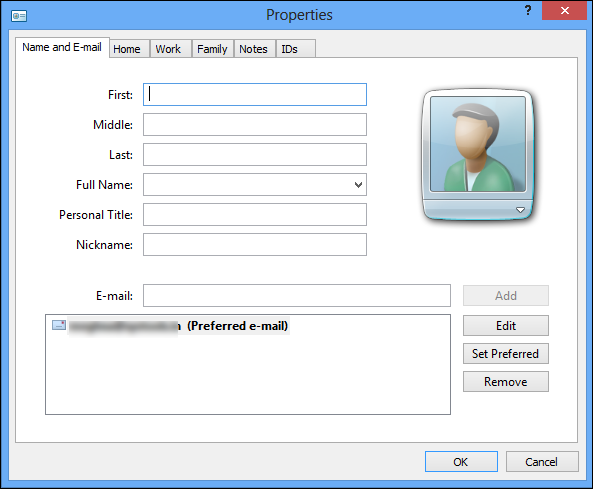Screen dimensions: 593x489
Task: Click into the Nickname field
Action: (x=255, y=245)
